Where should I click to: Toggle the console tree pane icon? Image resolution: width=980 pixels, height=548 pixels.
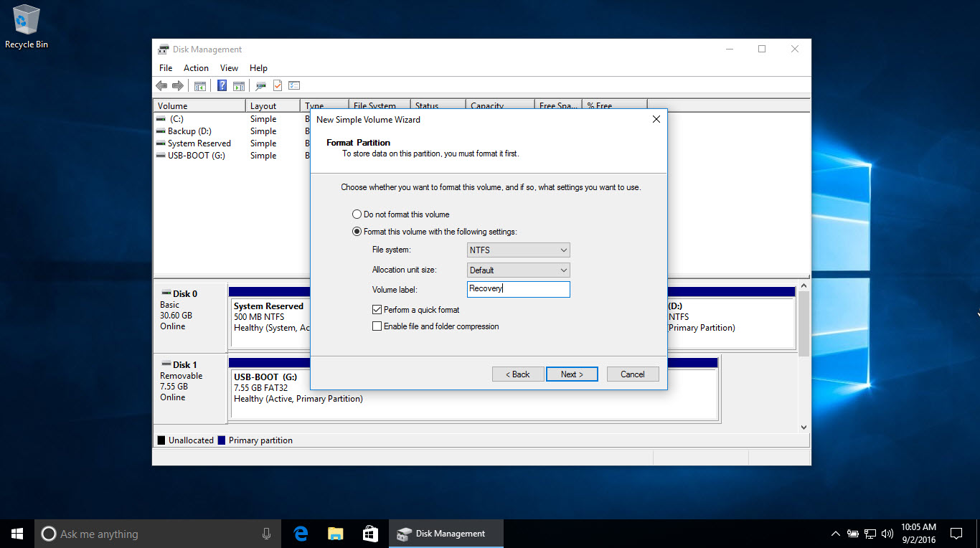[200, 86]
